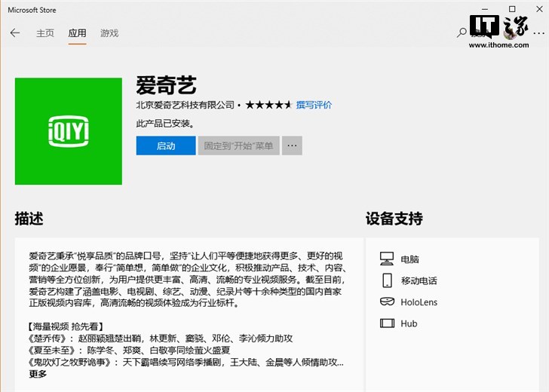Click the 撰写评价 link
This screenshot has height=392, width=549.
pyautogui.click(x=314, y=105)
